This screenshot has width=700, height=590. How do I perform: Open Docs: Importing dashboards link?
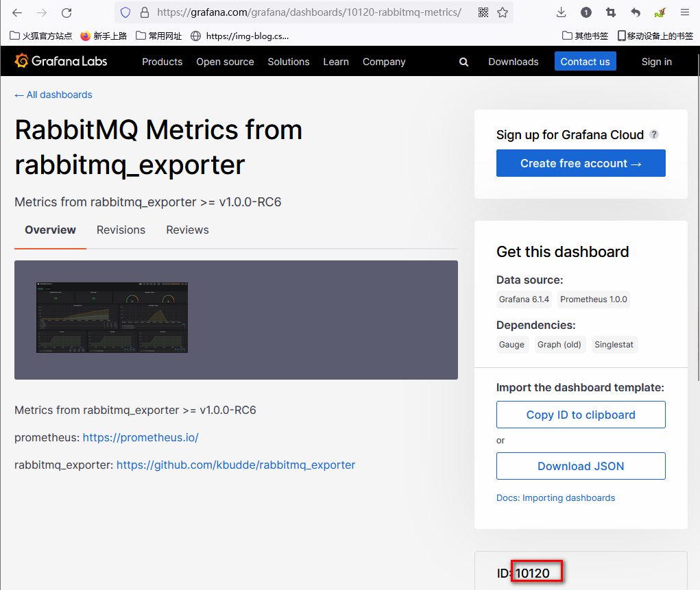[556, 498]
